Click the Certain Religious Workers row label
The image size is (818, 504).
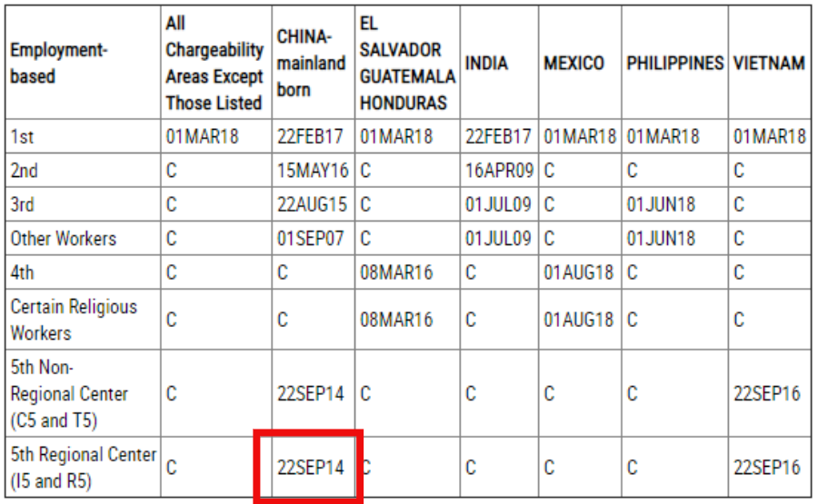pos(74,320)
